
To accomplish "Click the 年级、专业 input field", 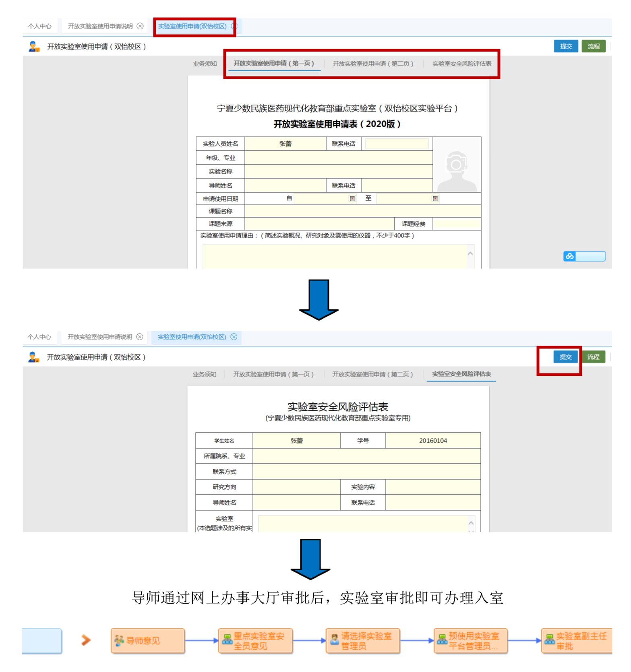I will [x=338, y=158].
